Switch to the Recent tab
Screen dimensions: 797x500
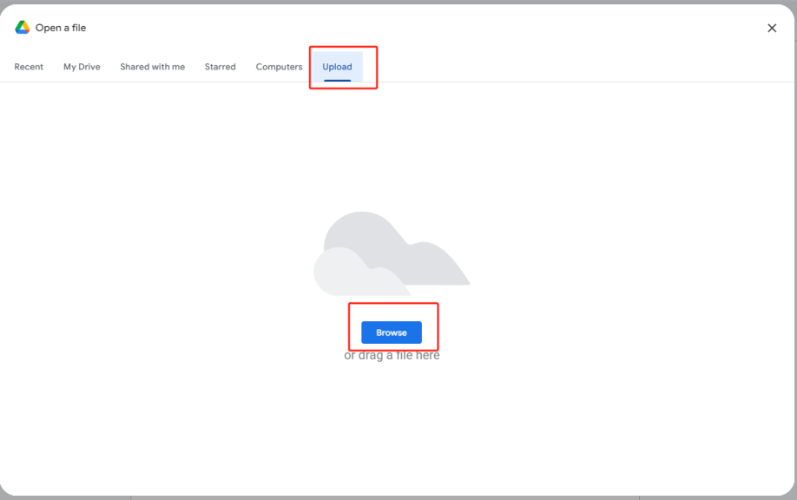click(29, 67)
